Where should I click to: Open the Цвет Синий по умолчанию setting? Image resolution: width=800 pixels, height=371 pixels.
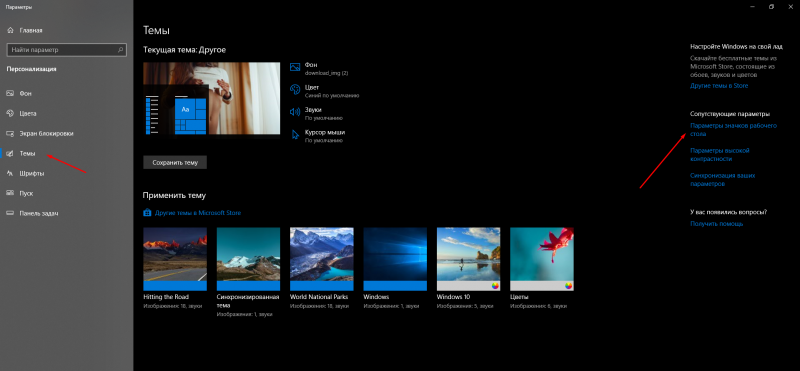click(324, 91)
